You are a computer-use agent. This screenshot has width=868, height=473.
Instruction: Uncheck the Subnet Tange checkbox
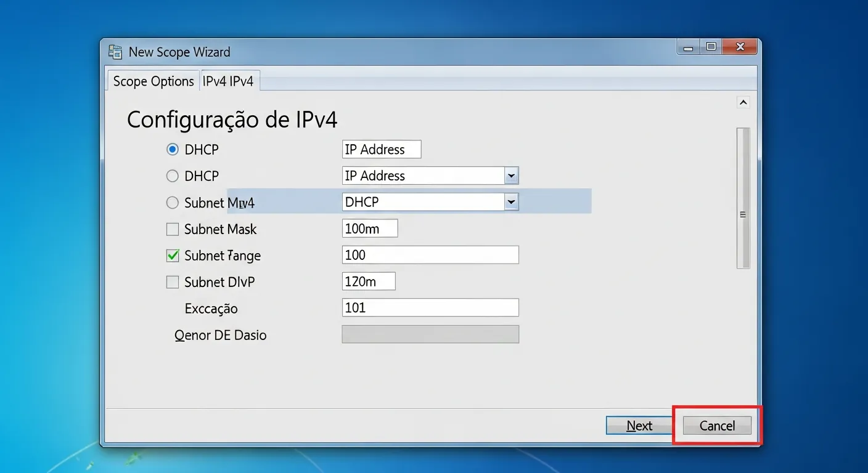173,256
